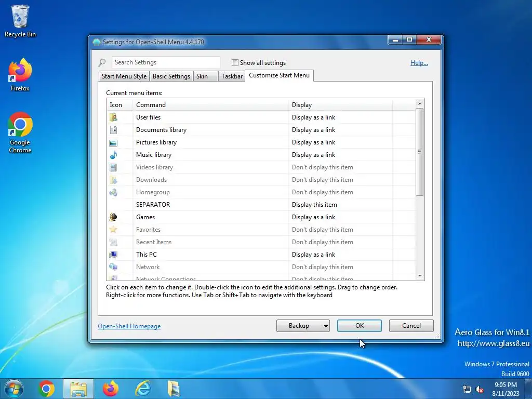Viewport: 532px width, 399px height.
Task: Click the list's scroll up arrow
Action: [420, 103]
